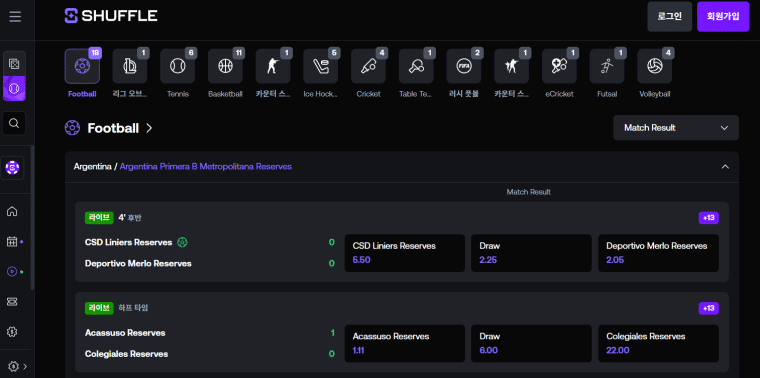Screen dimensions: 760x378
Task: Click the Colegiales Reserves team name
Action: [x=127, y=354]
